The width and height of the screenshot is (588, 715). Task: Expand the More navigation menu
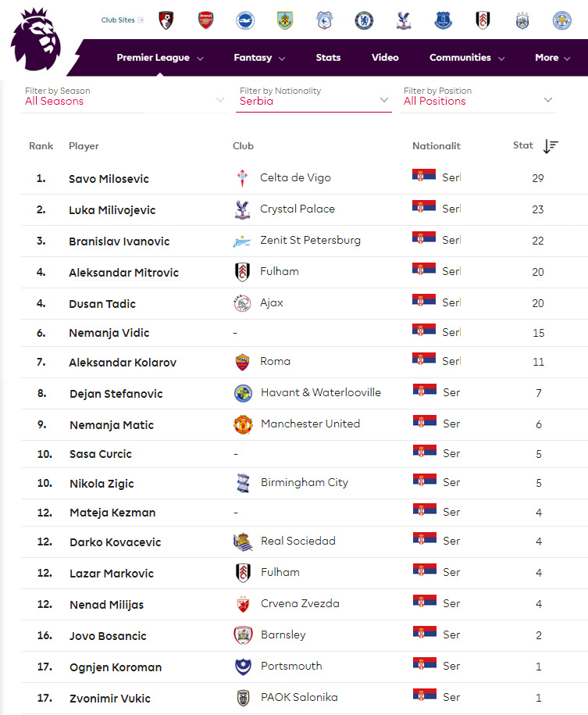pos(552,58)
